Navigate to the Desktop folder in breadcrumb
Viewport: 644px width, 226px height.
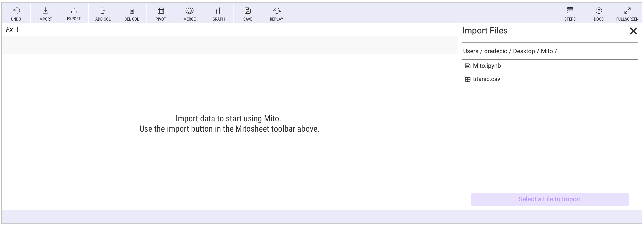pyautogui.click(x=524, y=51)
